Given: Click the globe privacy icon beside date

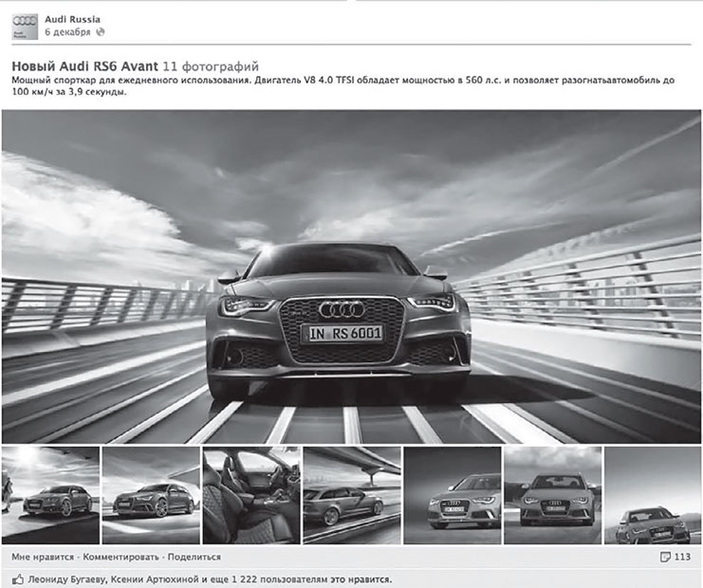Looking at the screenshot, I should 99,32.
